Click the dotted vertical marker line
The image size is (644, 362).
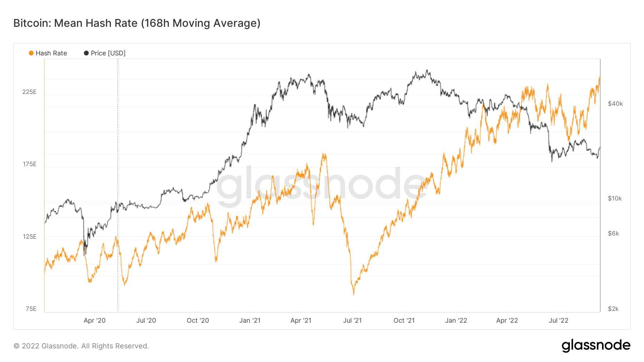click(x=118, y=185)
